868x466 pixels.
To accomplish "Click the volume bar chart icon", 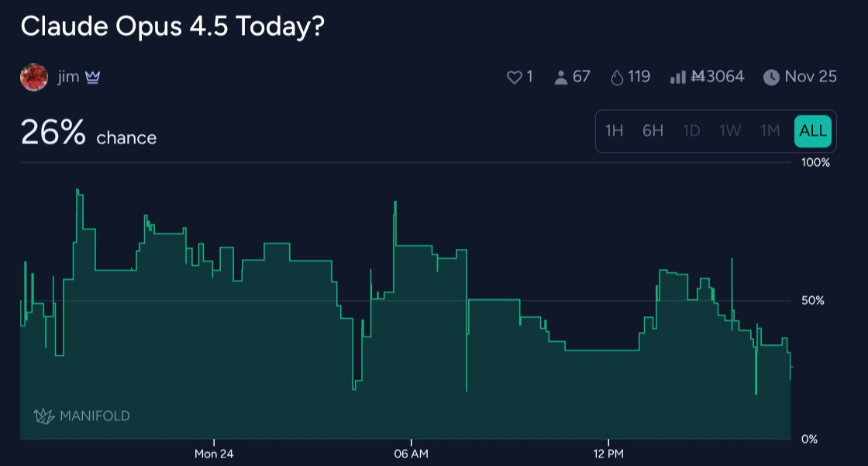I will pos(677,78).
